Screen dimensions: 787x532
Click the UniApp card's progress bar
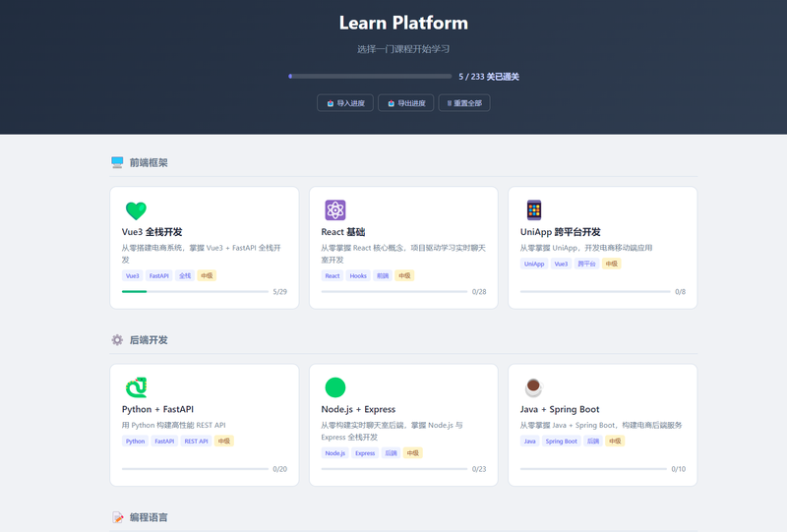pos(595,292)
